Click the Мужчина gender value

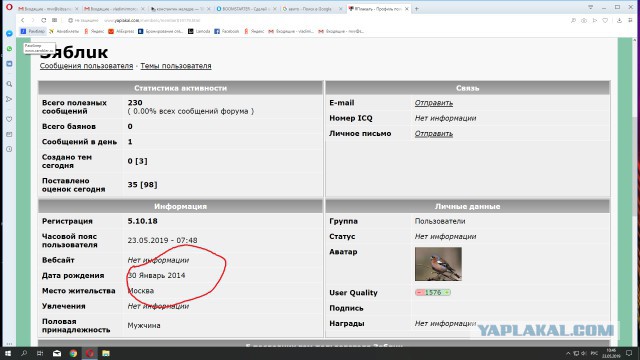[144, 325]
